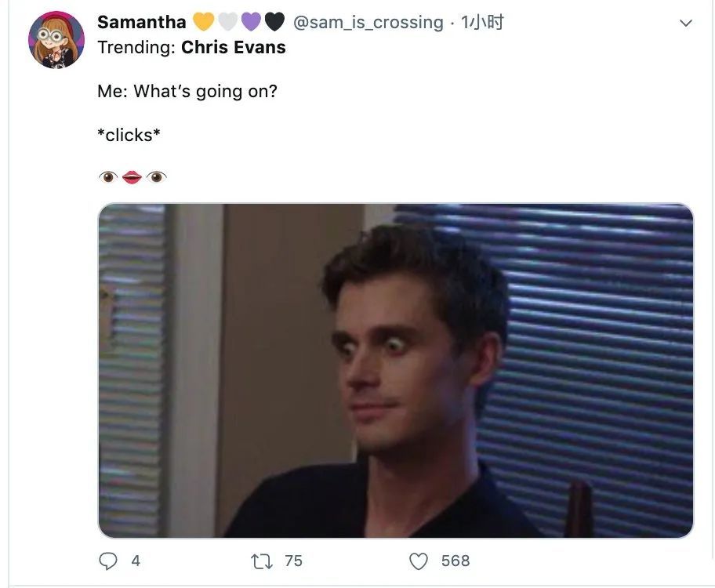Screen dimensions: 715x588
Task: Click the black heart emoji in the name
Action: click(x=274, y=22)
